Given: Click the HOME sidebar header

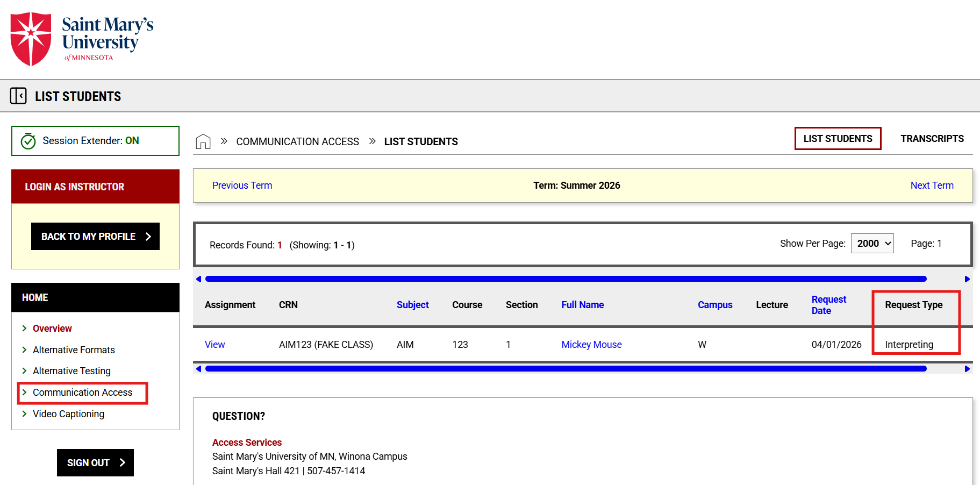Looking at the screenshot, I should point(95,297).
